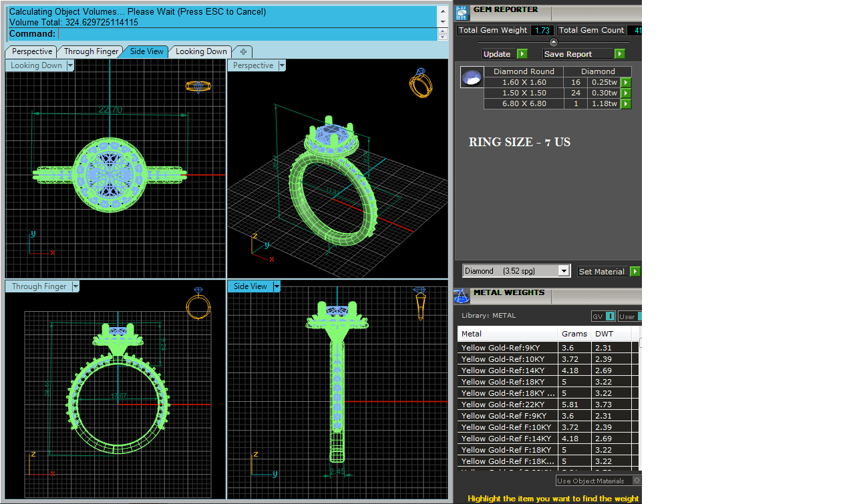Click green arrow for 1.60 X 1.60 row
851x504 pixels.
(626, 82)
